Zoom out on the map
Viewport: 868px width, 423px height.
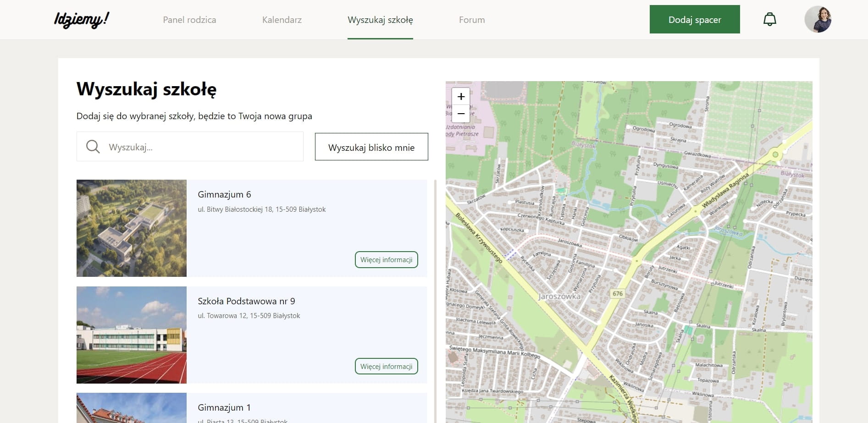[461, 114]
